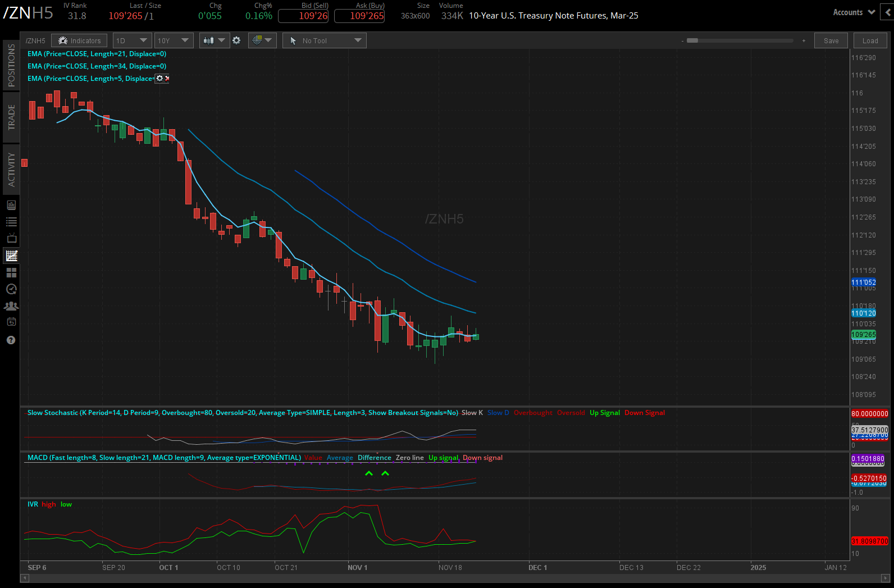Click the NOV 1 date axis label

[x=357, y=568]
